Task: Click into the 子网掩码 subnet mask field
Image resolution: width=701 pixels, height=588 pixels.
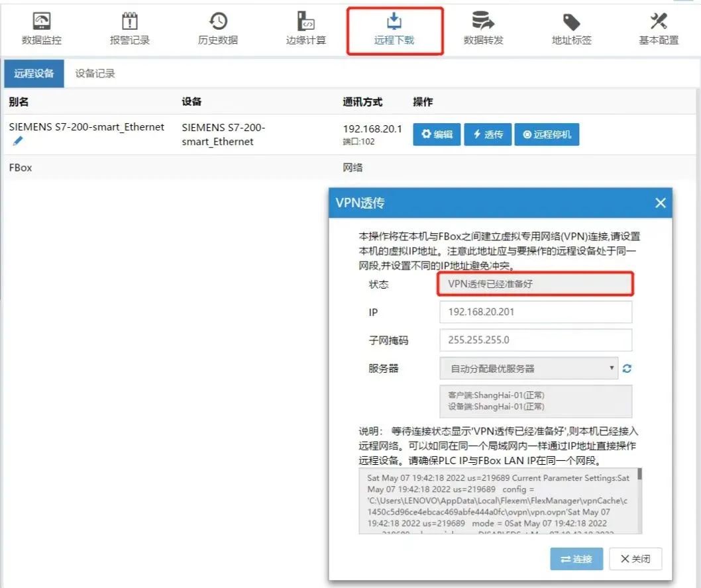Action: tap(535, 340)
